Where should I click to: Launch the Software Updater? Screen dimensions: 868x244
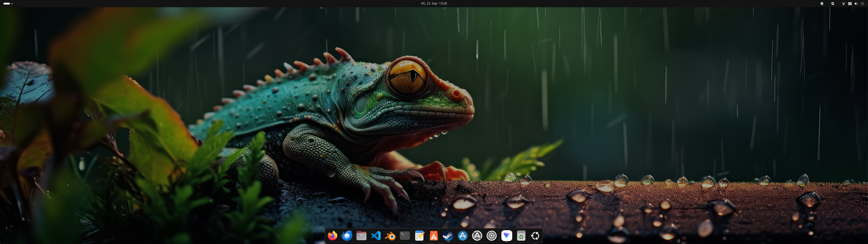pyautogui.click(x=477, y=236)
